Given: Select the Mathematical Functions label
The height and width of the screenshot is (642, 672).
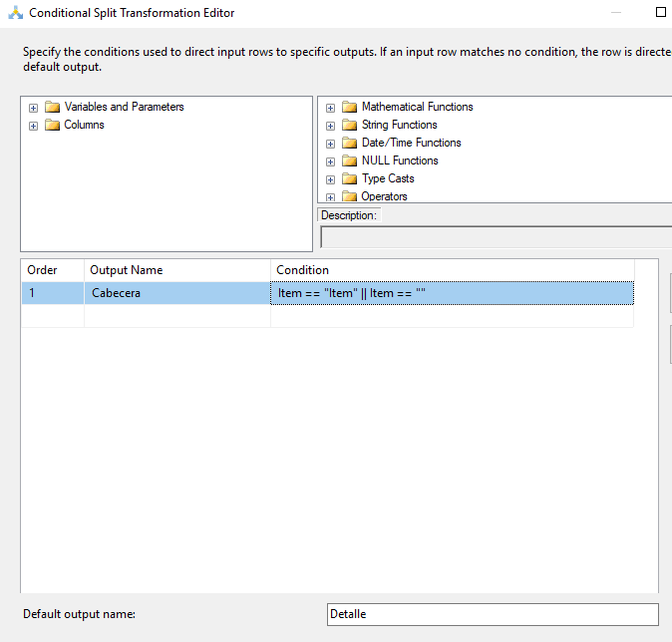Looking at the screenshot, I should click(418, 107).
